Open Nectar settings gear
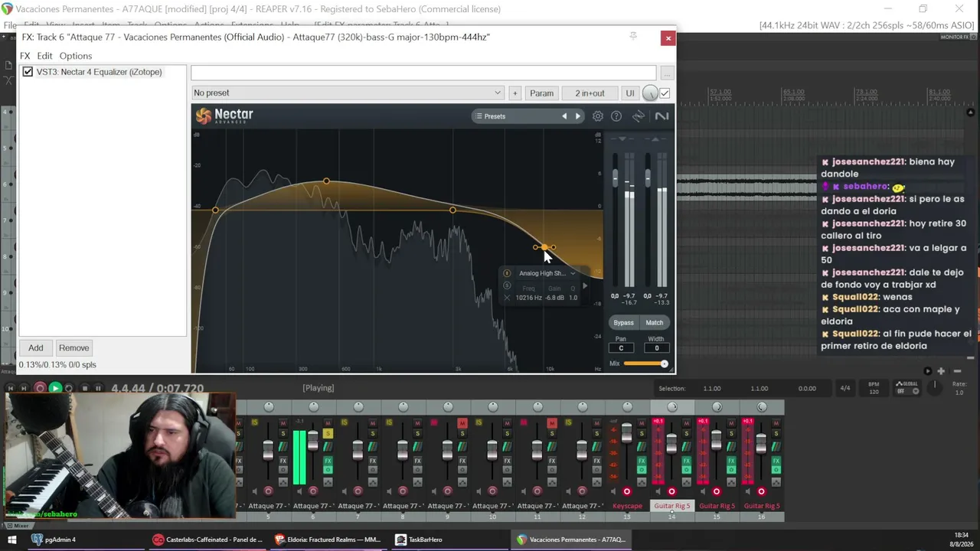980x551 pixels. click(x=598, y=116)
